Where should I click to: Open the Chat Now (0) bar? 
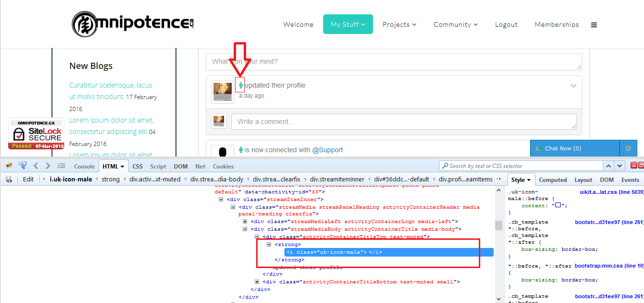coord(574,148)
